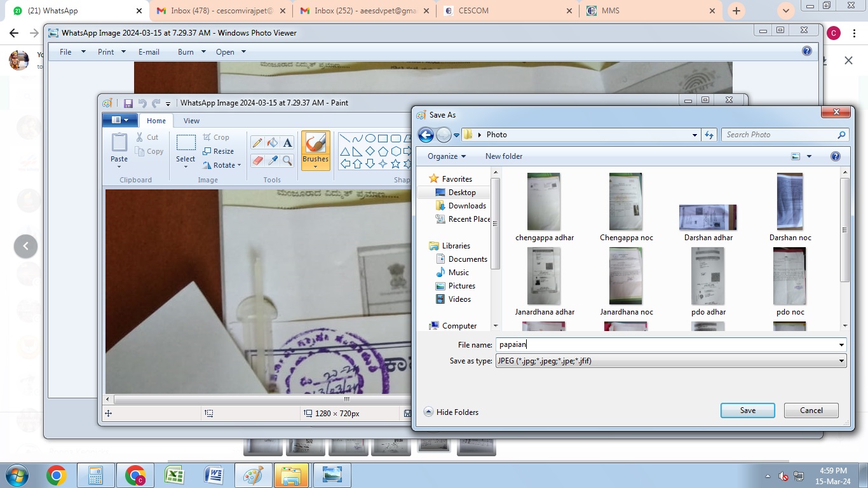The height and width of the screenshot is (488, 868).
Task: Click the Redo arrow in Paint's title bar
Action: 156,103
